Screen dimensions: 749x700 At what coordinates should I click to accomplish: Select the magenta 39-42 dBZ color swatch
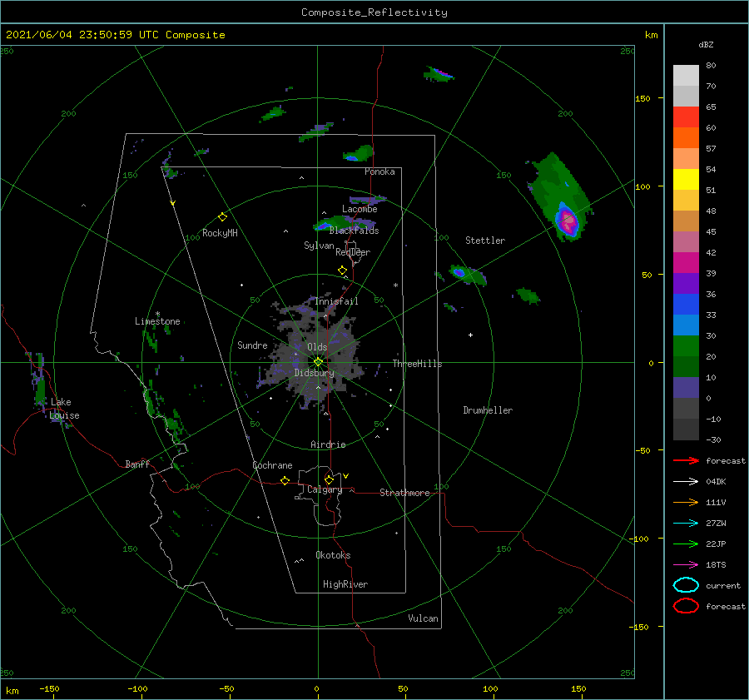686,263
